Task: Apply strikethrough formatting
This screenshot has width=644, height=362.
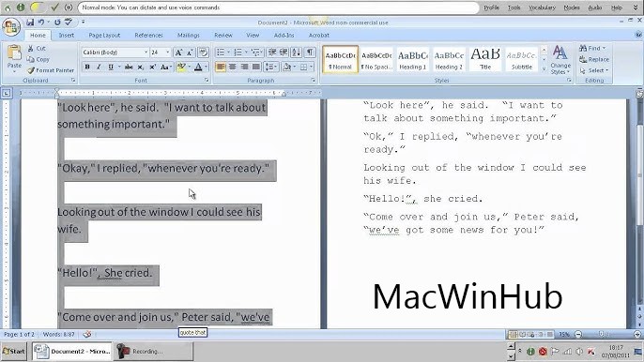Action: tap(129, 67)
